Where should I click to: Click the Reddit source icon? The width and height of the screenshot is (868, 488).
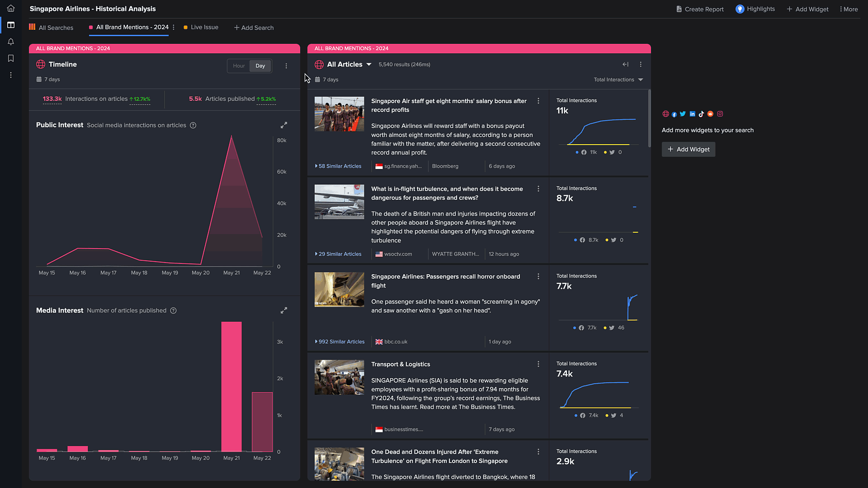coord(710,114)
